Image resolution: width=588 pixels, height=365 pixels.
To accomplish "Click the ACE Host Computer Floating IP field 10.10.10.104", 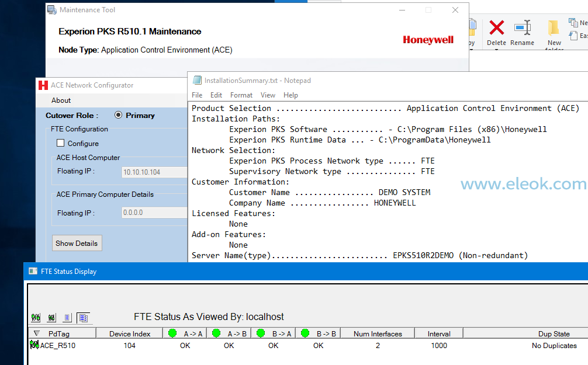I will pyautogui.click(x=154, y=172).
